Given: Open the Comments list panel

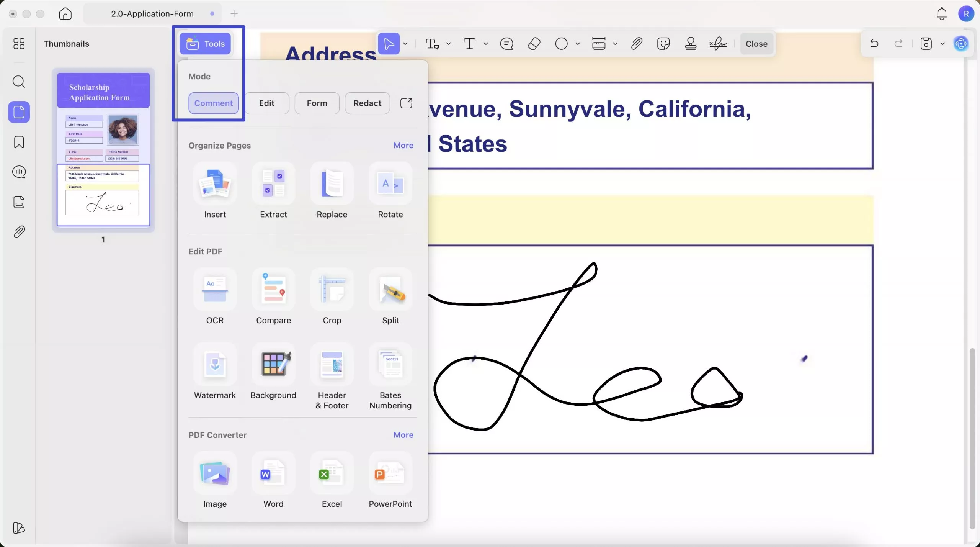Looking at the screenshot, I should [19, 172].
